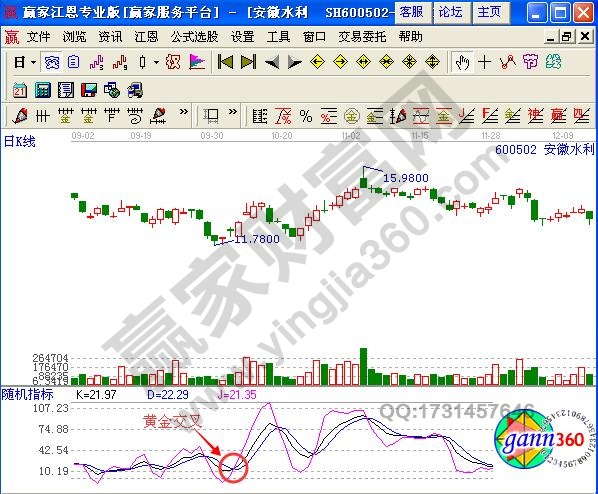Viewport: 598px width, 494px height.
Task: Expand hidden drawing tools chevron
Action: pos(184,112)
